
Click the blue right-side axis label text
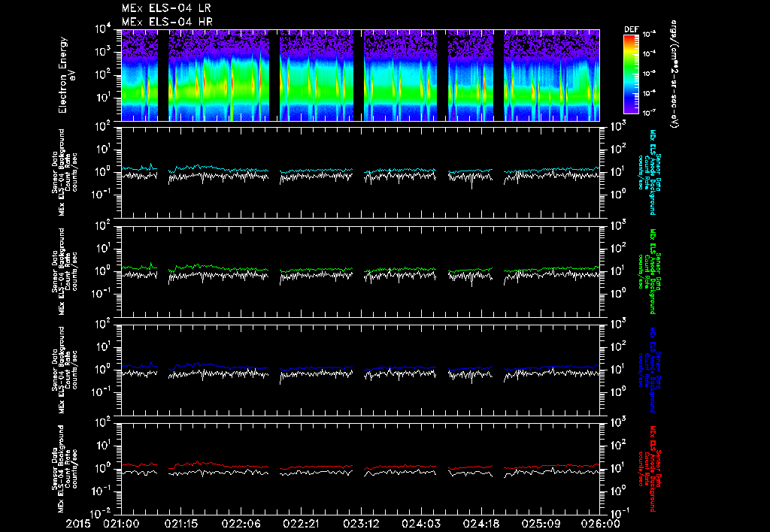click(x=650, y=370)
